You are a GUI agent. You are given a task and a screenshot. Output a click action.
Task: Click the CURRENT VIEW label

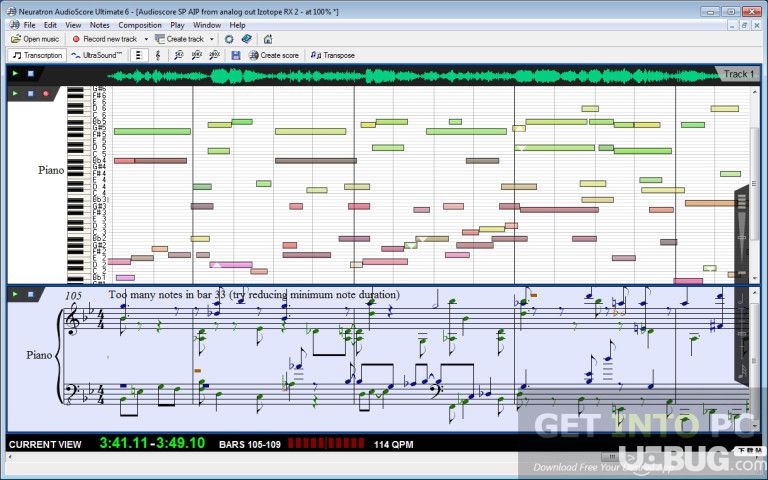click(45, 445)
